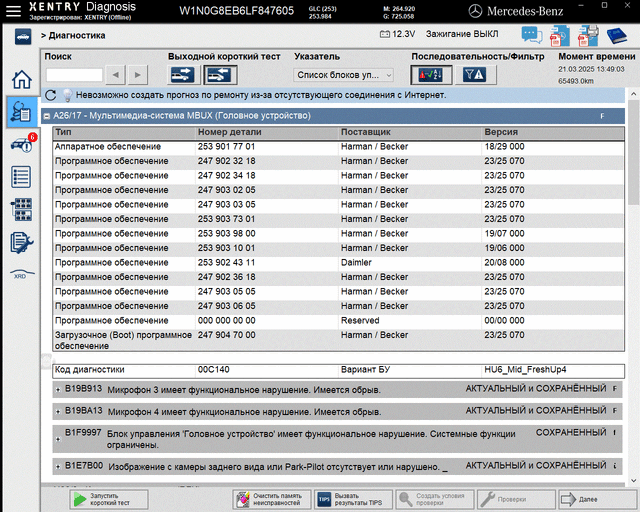Image resolution: width=640 pixels, height=512 pixels.
Task: Open the home screen icon
Action: [x=22, y=79]
